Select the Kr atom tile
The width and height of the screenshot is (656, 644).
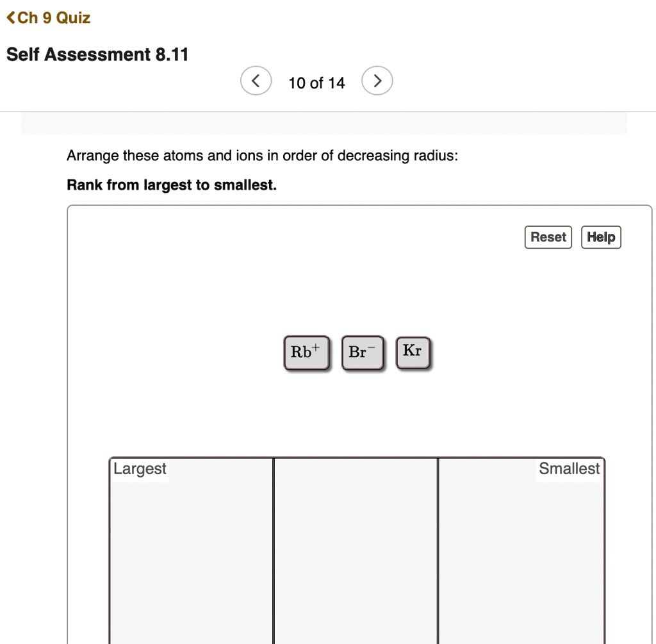[413, 352]
